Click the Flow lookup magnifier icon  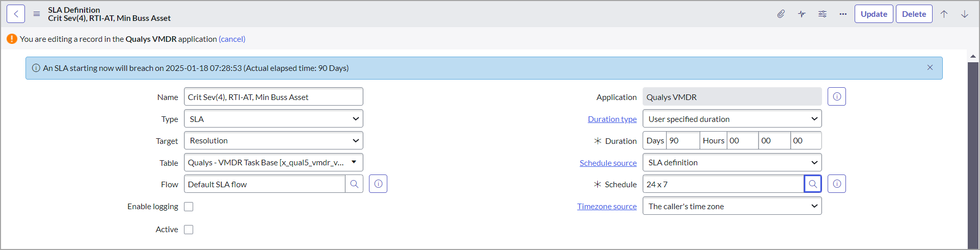(x=354, y=184)
